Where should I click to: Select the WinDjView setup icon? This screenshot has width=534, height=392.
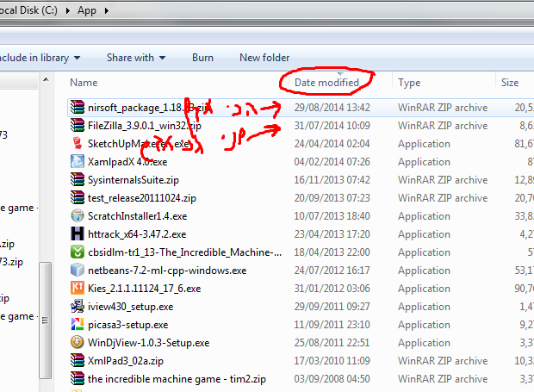78,343
